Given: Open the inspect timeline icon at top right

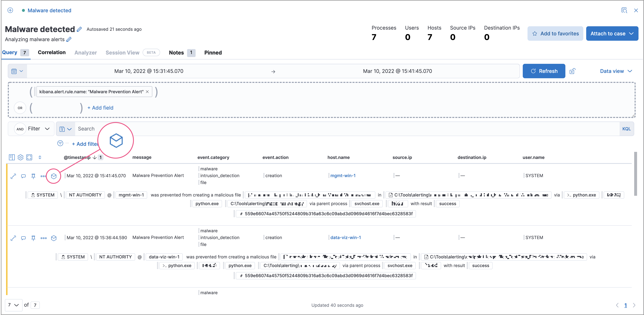Looking at the screenshot, I should coord(624,10).
